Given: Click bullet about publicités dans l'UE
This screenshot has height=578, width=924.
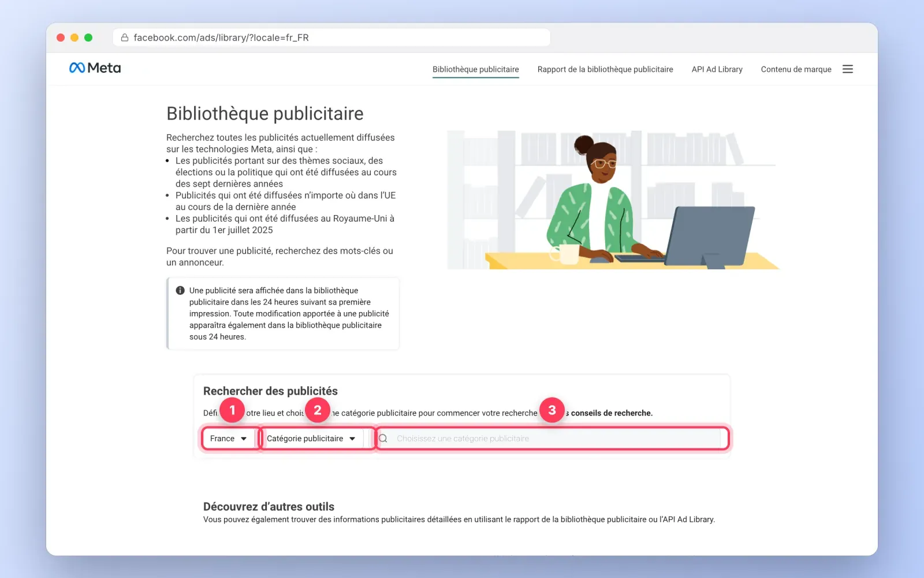Looking at the screenshot, I should (285, 201).
